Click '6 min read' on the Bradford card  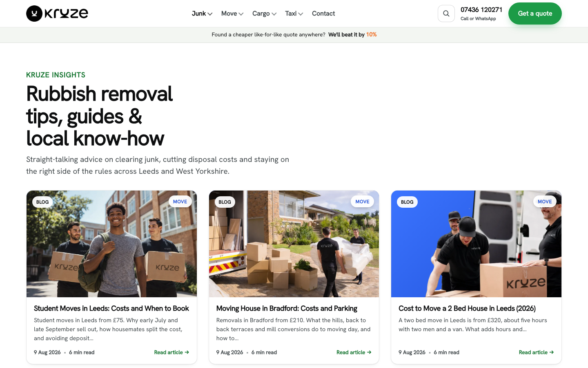[264, 352]
